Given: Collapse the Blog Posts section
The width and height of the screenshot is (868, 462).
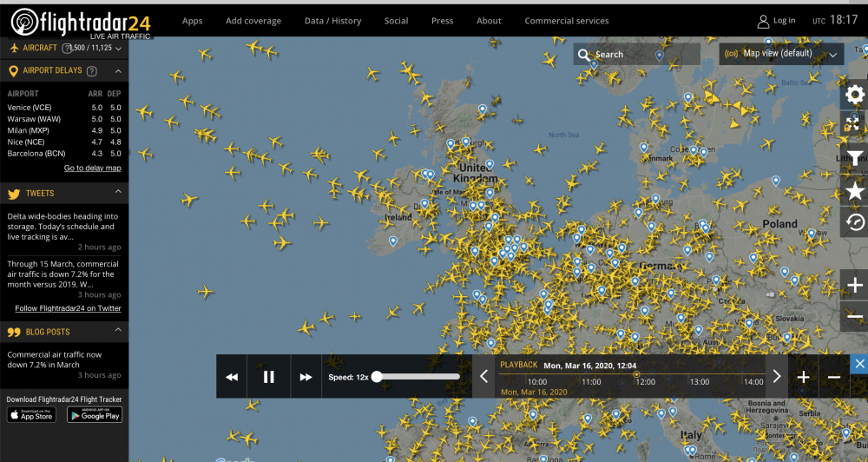Looking at the screenshot, I should [118, 331].
